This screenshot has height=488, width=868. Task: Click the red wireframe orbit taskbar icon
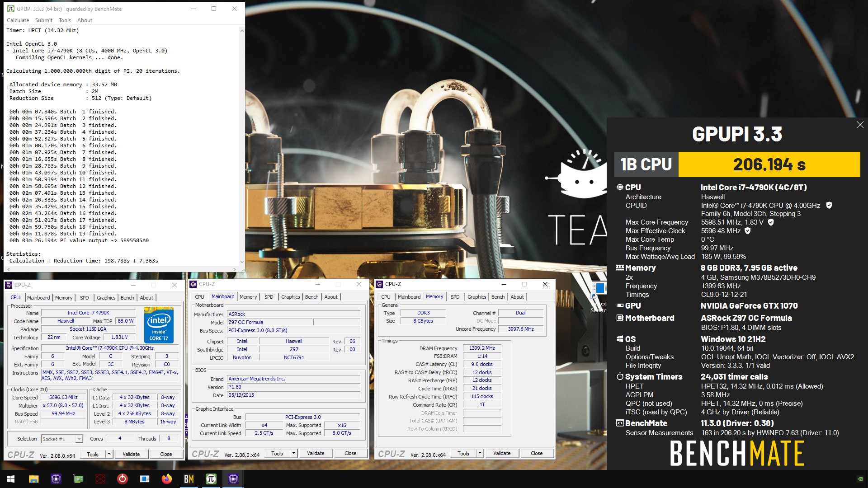[100, 479]
